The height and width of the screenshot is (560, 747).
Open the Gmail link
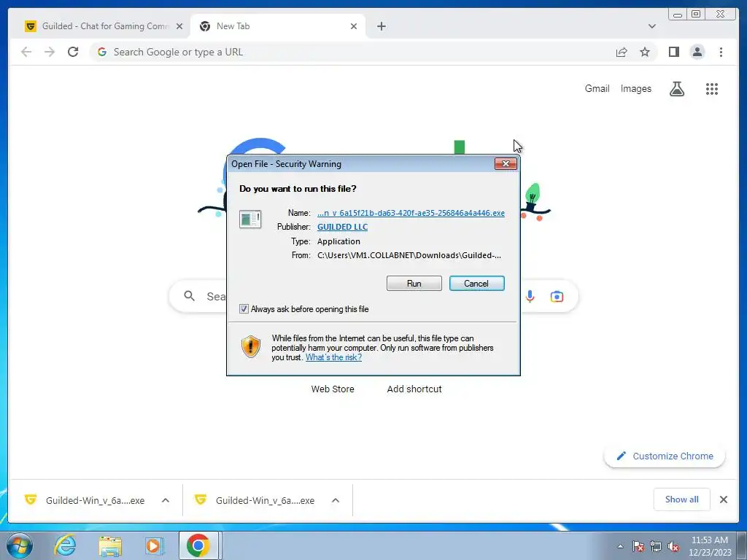[x=597, y=88]
